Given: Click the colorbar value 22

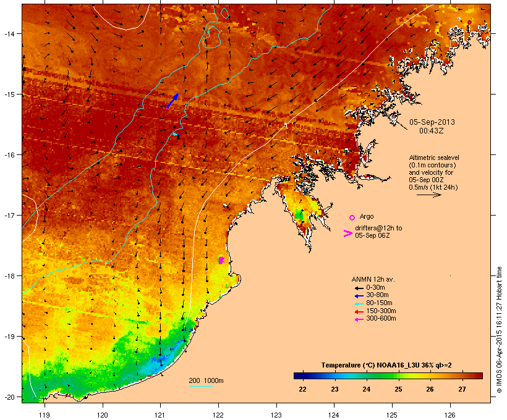Looking at the screenshot, I should [x=302, y=389].
